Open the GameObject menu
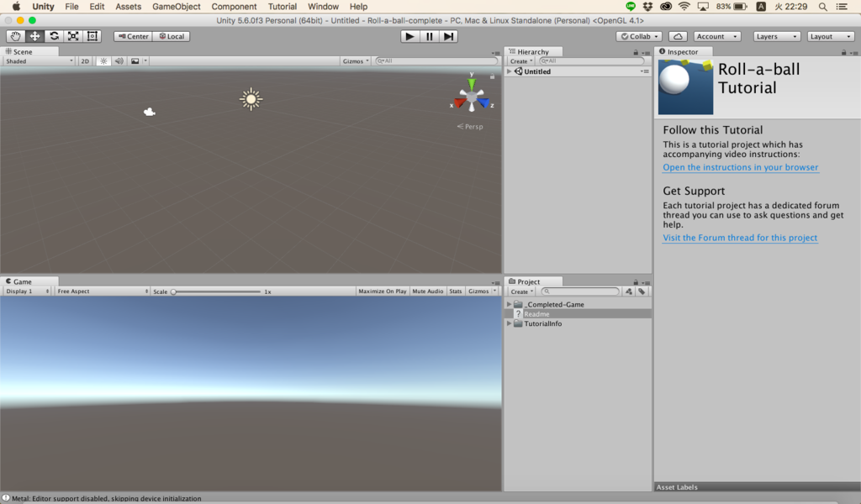This screenshot has height=504, width=861. pyautogui.click(x=177, y=7)
